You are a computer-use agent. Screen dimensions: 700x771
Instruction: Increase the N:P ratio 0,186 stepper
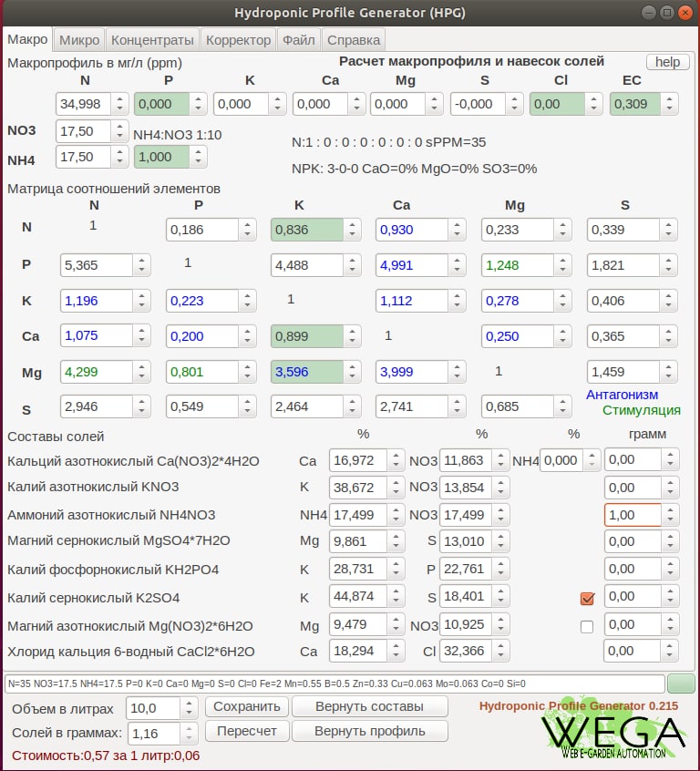pos(247,225)
